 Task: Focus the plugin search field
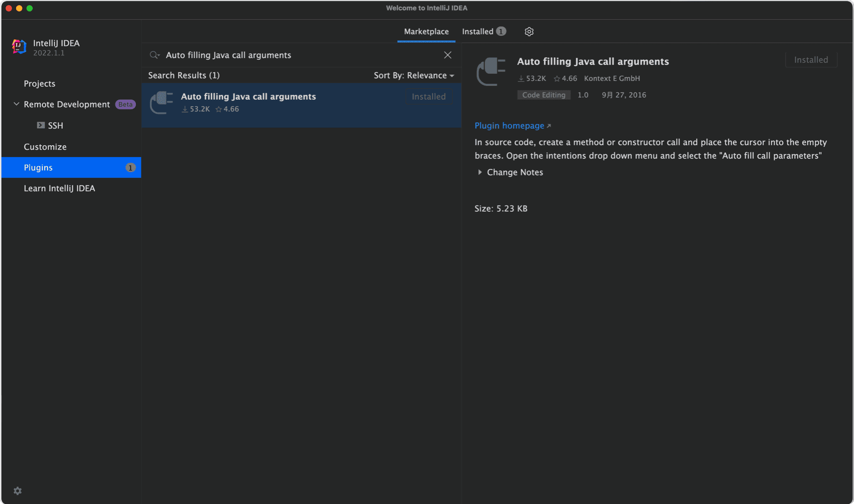point(302,55)
